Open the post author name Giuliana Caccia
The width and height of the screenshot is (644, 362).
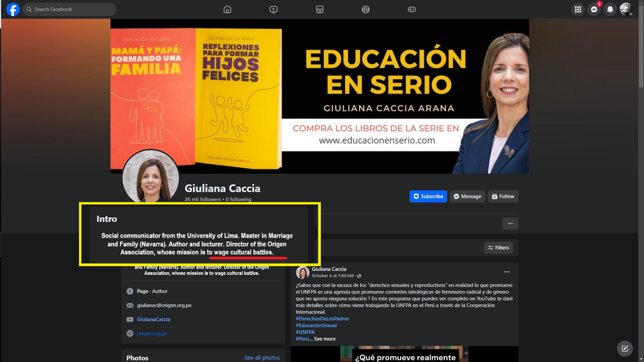(x=329, y=269)
